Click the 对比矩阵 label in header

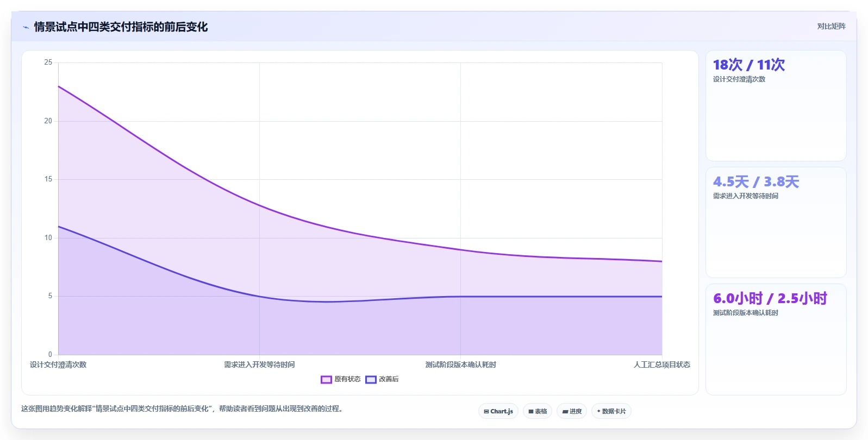831,26
